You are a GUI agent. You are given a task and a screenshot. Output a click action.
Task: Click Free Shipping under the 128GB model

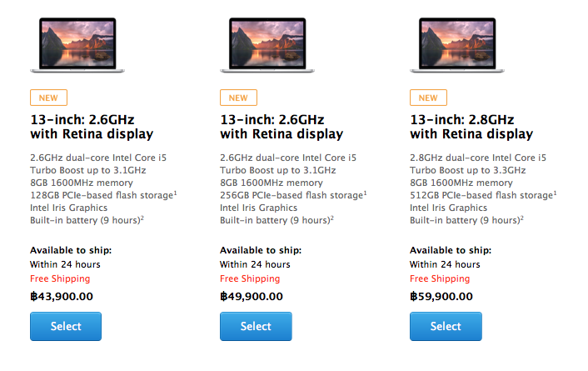60,278
